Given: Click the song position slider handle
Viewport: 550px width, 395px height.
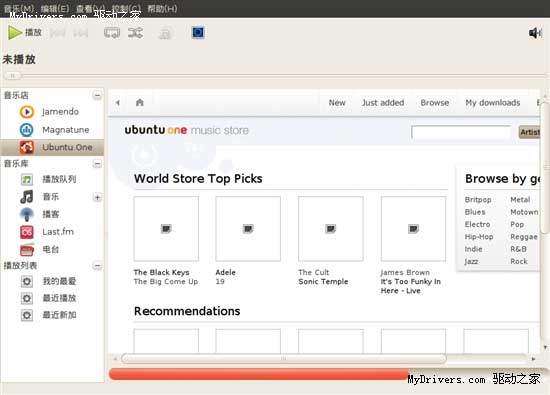Looking at the screenshot, I should pos(12,75).
